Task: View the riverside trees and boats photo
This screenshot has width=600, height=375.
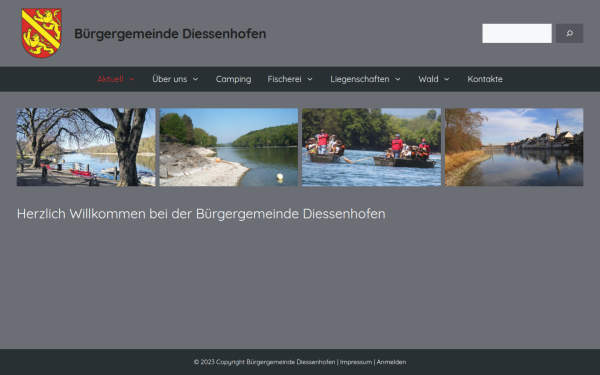Action: pos(86,147)
